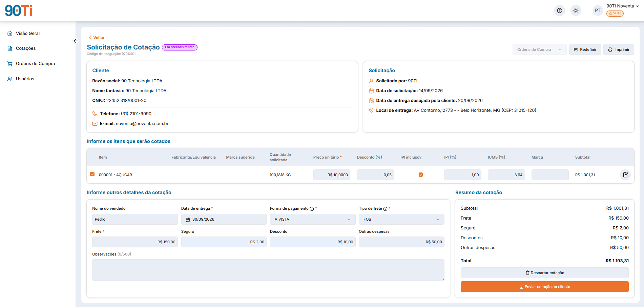Click the Forma de pagamento info icon
This screenshot has height=307, width=644.
(x=312, y=209)
